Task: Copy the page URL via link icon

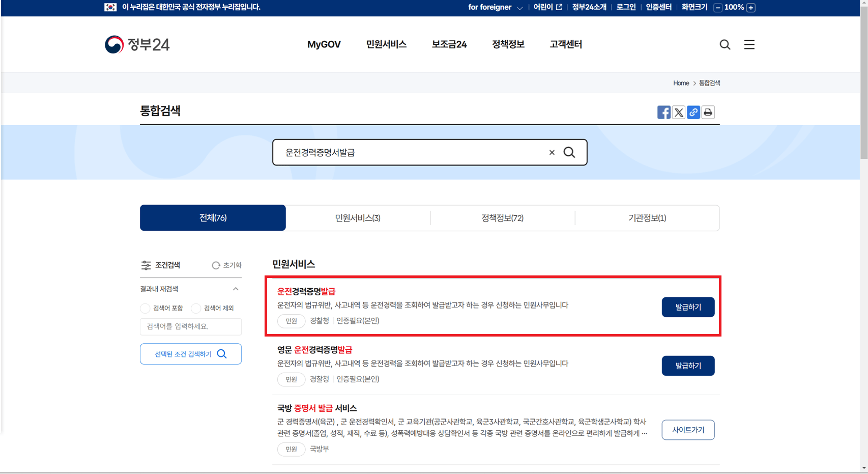Action: click(x=693, y=112)
